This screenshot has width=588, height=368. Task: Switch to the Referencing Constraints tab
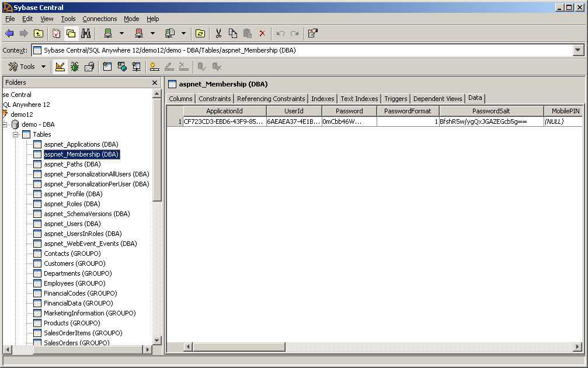point(271,99)
